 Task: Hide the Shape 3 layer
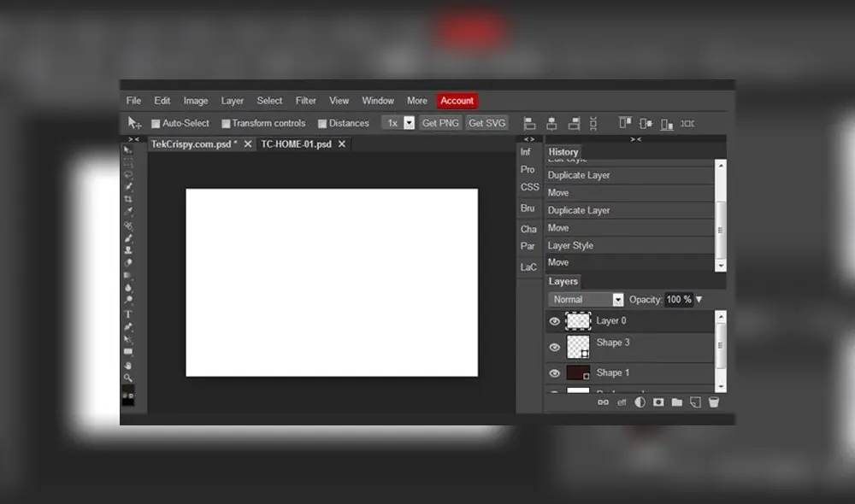point(555,348)
